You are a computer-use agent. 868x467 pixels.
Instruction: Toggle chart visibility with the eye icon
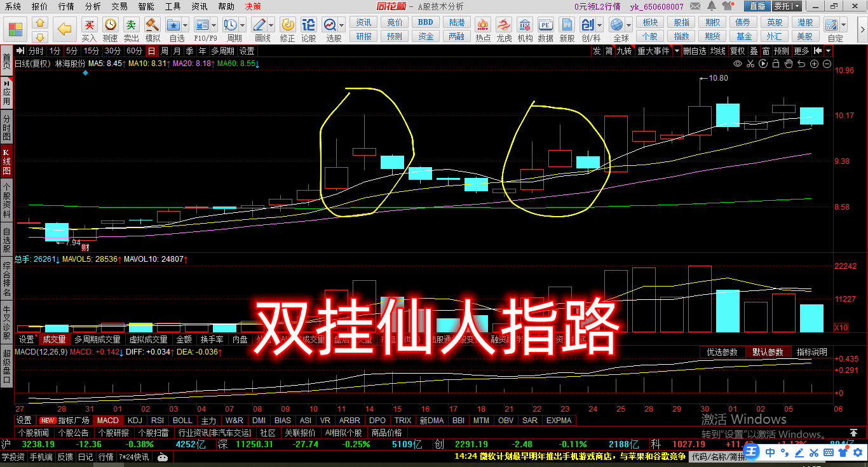click(738, 64)
